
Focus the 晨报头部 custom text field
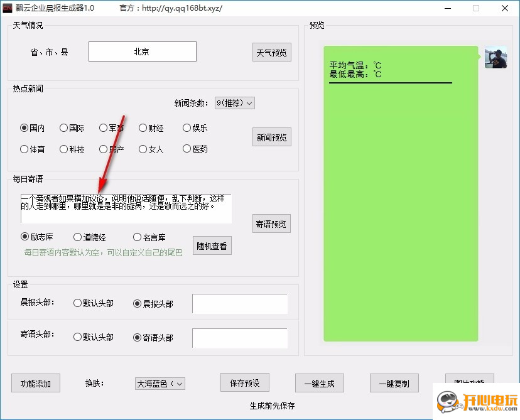click(x=240, y=304)
